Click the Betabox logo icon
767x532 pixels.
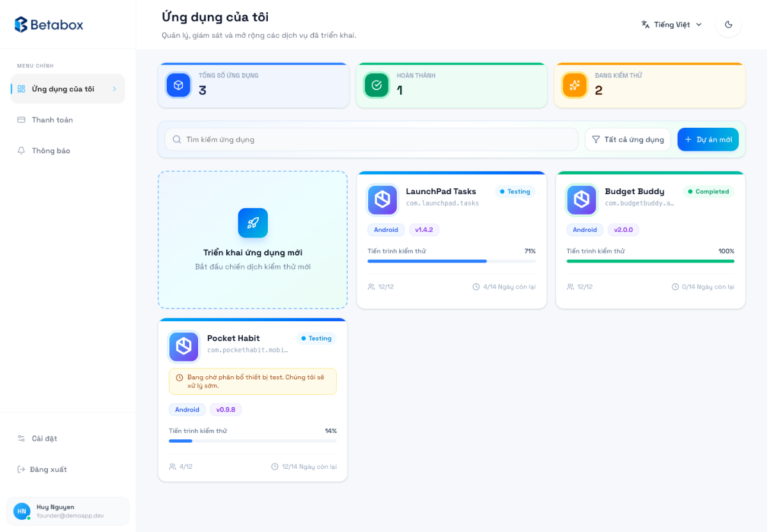click(x=21, y=25)
